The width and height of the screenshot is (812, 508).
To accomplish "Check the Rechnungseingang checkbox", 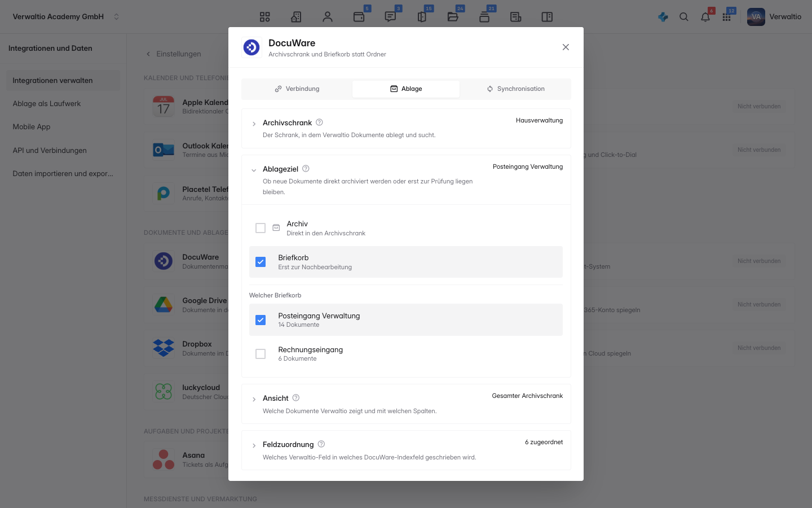I will [x=261, y=354].
